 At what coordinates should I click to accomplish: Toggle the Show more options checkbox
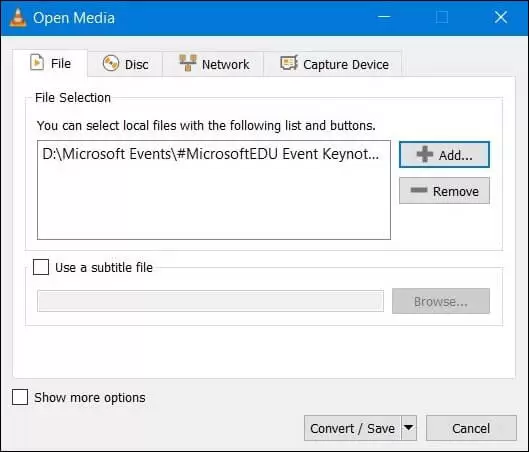20,397
